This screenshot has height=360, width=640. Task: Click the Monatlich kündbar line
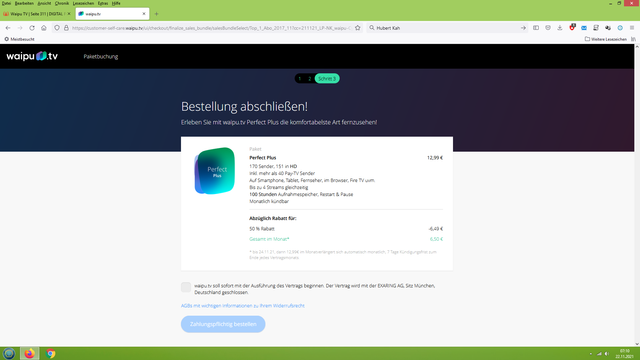click(x=269, y=201)
